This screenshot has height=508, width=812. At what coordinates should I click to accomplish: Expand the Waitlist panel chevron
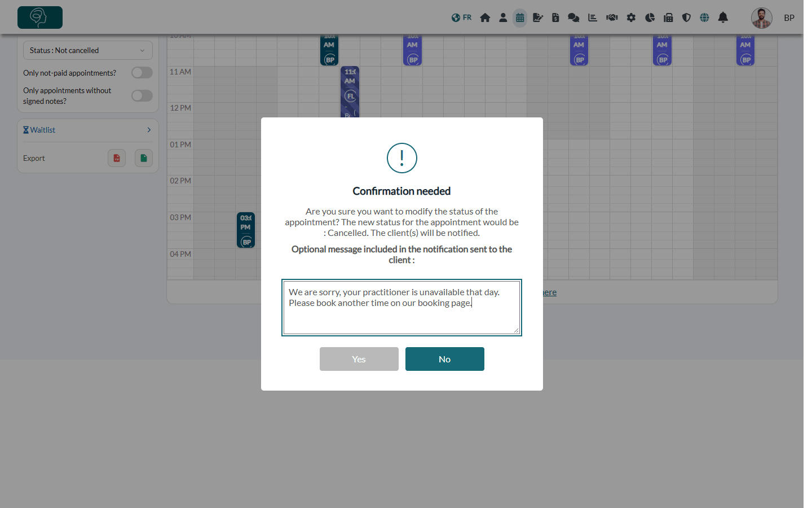[149, 130]
